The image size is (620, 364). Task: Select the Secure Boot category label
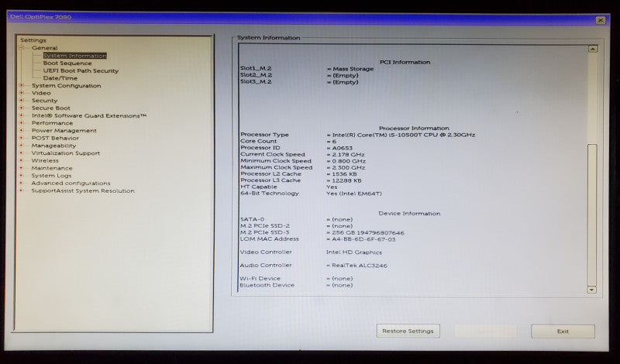click(50, 108)
